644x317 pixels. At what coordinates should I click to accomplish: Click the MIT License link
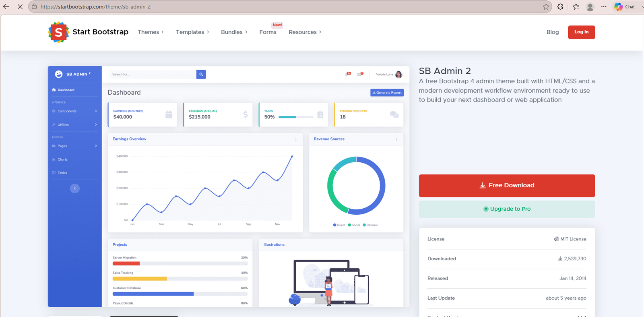pos(570,239)
